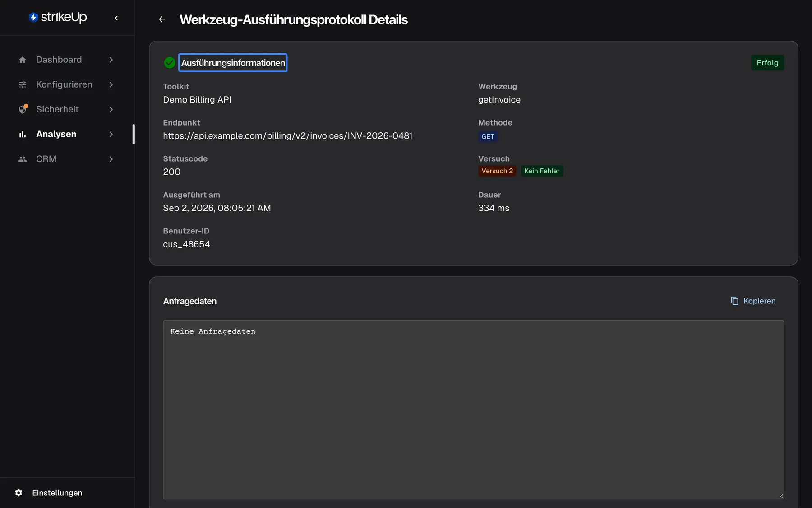
Task: Click the Einstellungen gear icon
Action: [x=18, y=493]
